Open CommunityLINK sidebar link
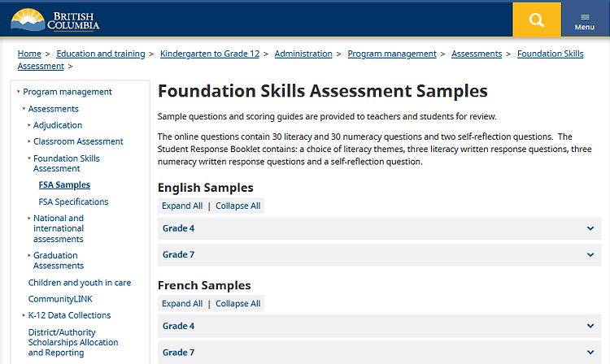This screenshot has height=364, width=610. coord(60,299)
